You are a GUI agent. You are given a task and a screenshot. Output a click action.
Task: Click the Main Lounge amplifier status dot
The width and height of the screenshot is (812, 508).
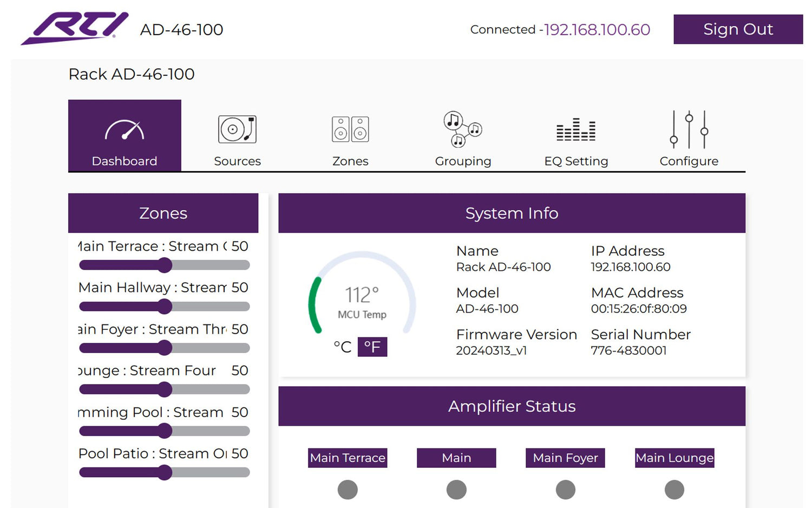tap(674, 490)
